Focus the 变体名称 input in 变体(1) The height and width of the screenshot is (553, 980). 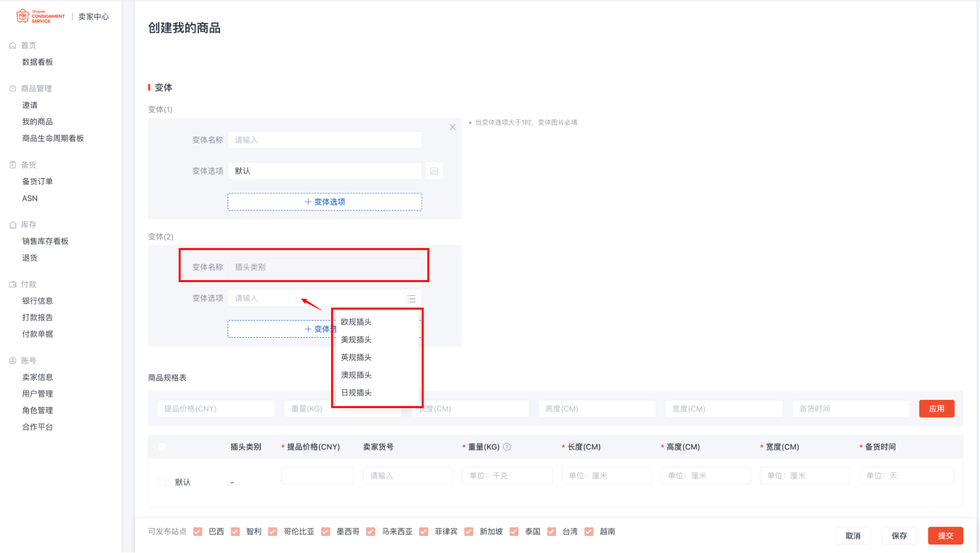click(x=325, y=140)
